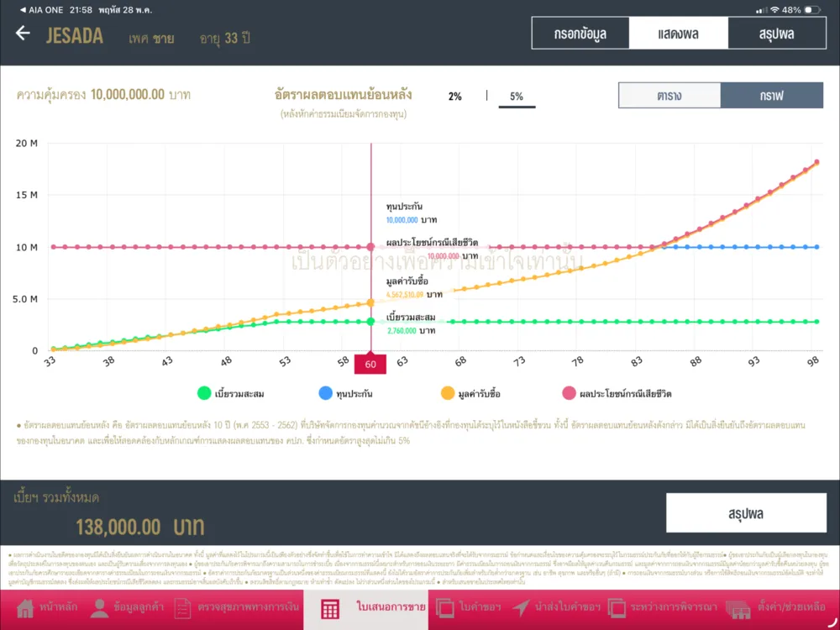Return to AIA ONE app via back label
840x630 pixels.
click(40, 9)
